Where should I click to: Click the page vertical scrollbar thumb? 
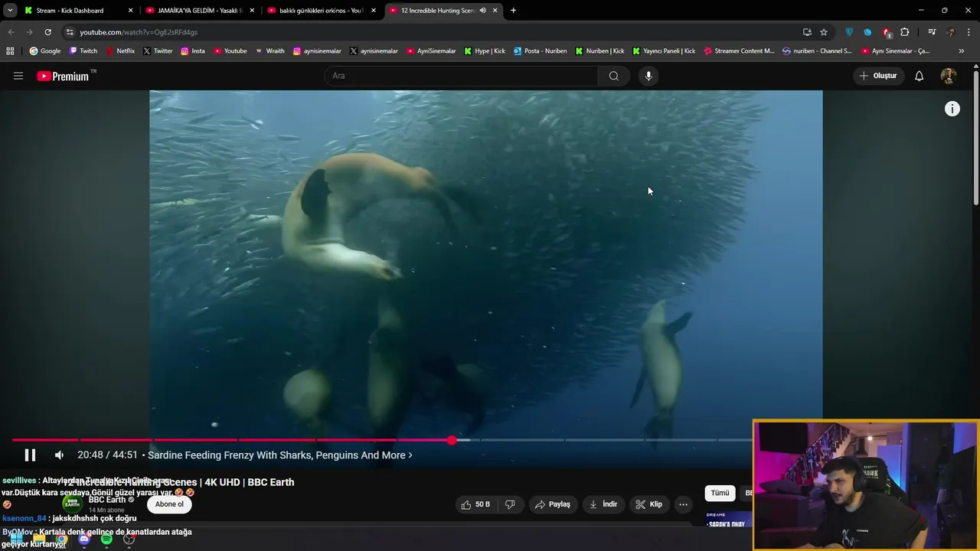coord(976,138)
